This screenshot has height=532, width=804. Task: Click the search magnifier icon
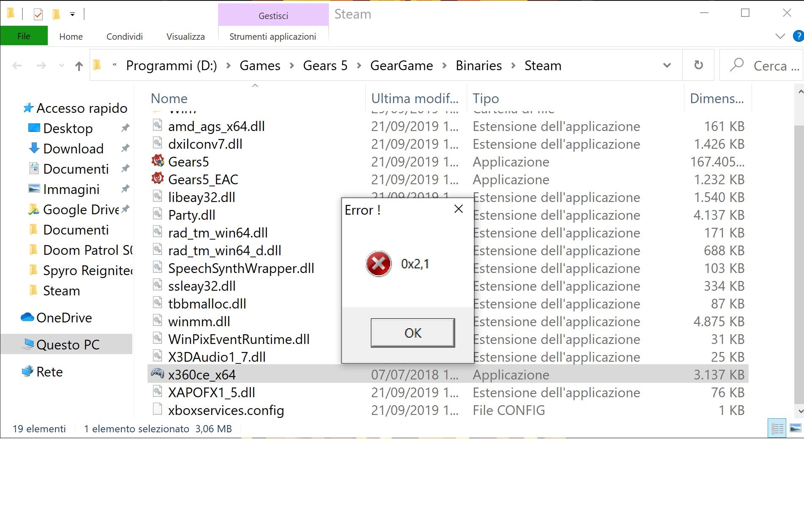(737, 65)
